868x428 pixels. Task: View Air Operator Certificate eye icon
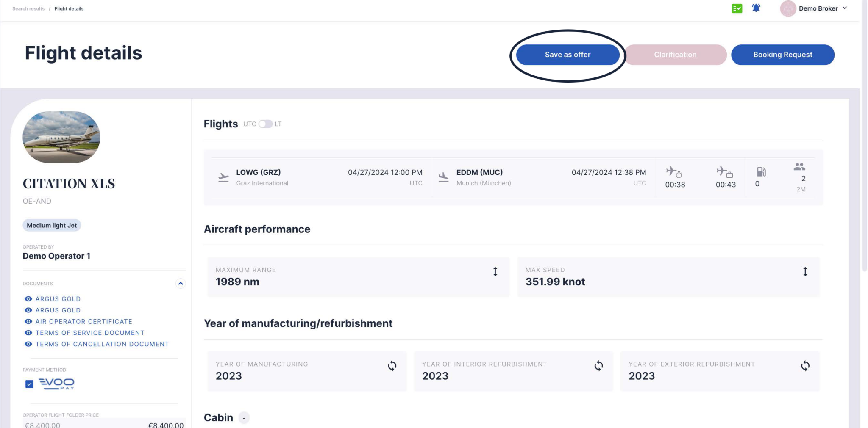click(x=28, y=322)
